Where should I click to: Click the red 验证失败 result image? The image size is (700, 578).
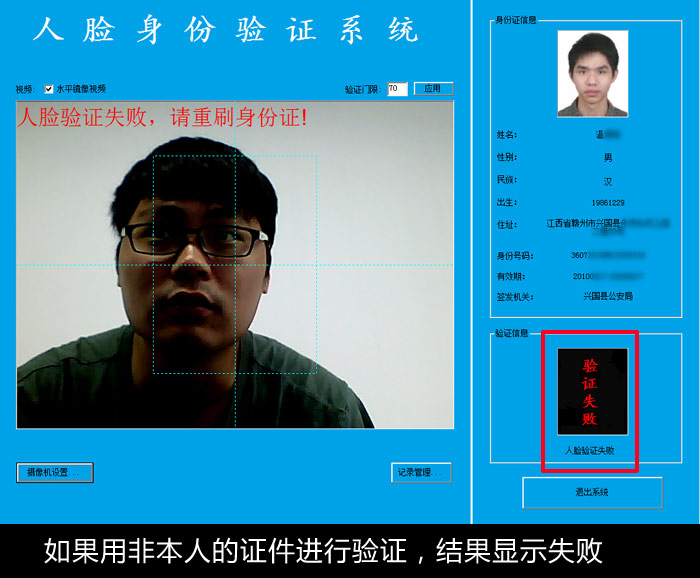pos(592,391)
